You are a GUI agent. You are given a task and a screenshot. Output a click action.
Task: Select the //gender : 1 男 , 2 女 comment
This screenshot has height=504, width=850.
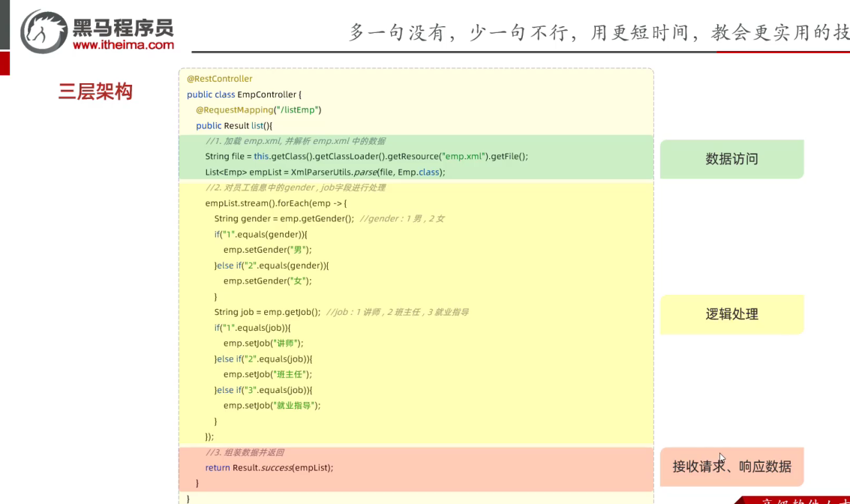pos(401,219)
